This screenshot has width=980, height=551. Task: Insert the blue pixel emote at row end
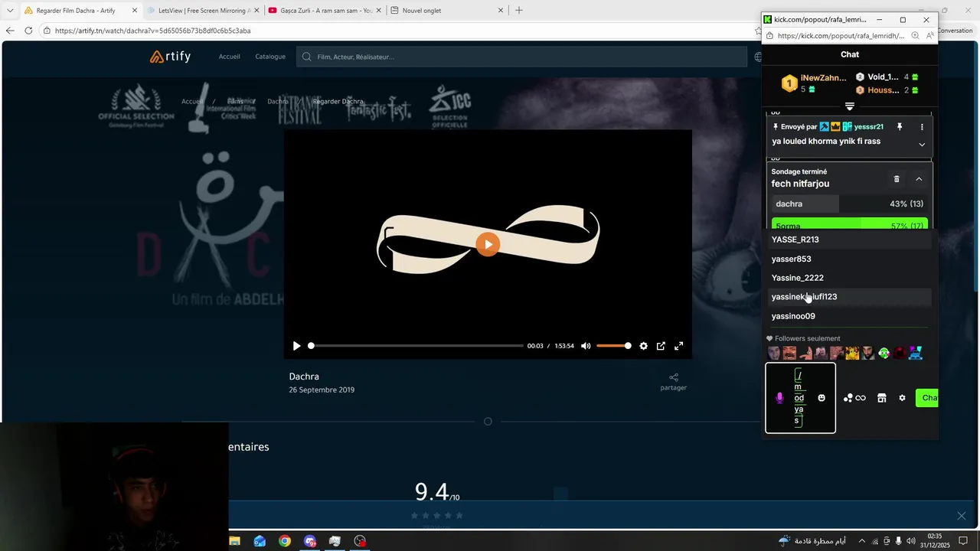point(916,353)
